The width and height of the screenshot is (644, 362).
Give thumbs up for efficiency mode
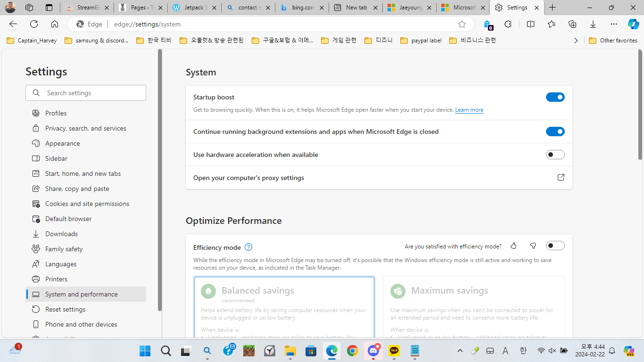pos(513,246)
